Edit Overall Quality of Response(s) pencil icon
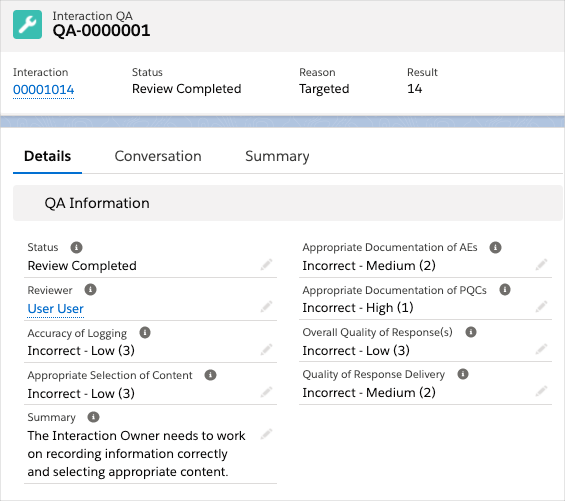 (541, 349)
